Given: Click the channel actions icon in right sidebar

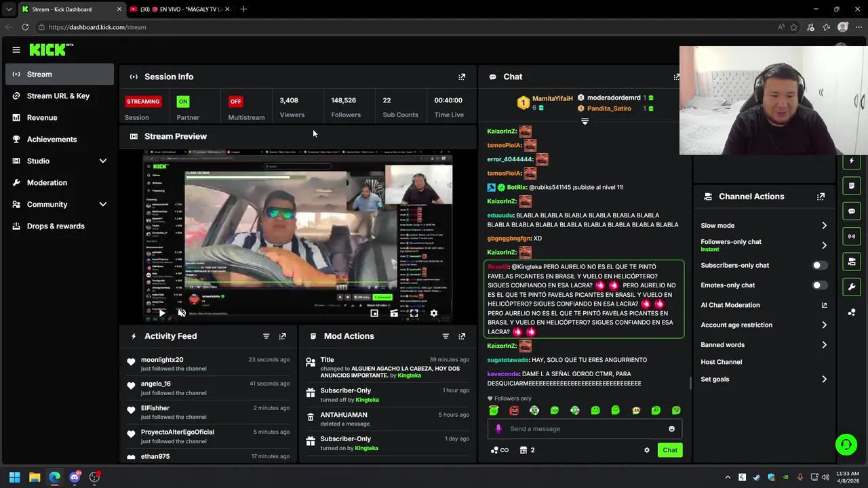Looking at the screenshot, I should coord(852,262).
